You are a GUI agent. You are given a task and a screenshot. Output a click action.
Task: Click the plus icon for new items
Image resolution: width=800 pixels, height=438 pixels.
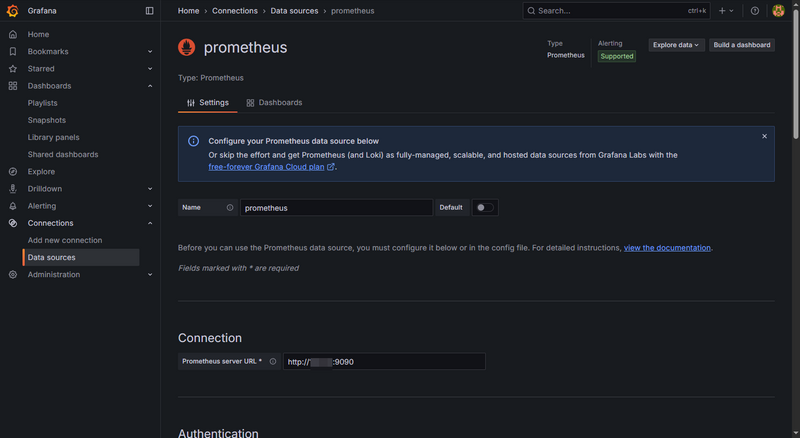[x=722, y=11]
